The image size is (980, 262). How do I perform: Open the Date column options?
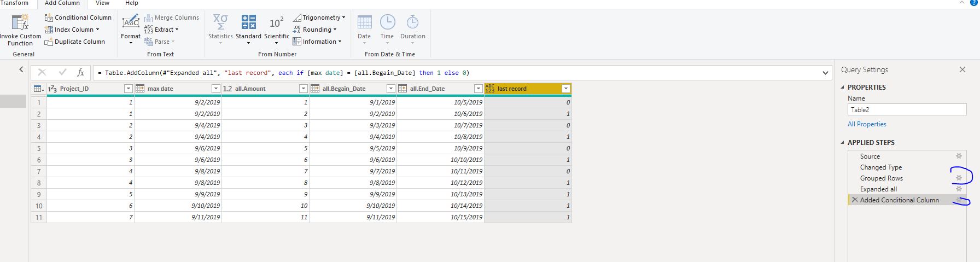(x=364, y=29)
